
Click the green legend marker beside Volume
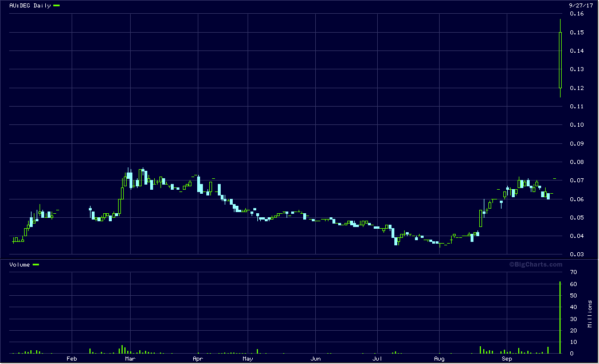click(36, 265)
